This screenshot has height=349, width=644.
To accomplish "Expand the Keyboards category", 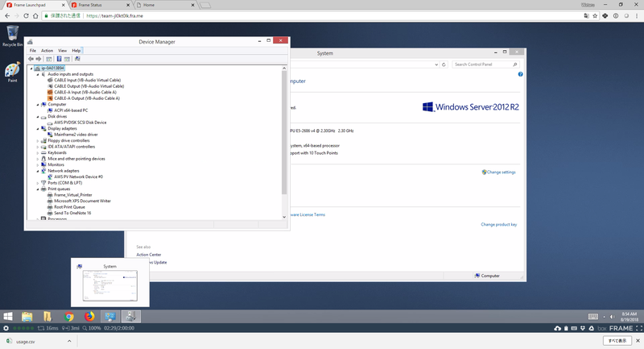I will click(x=38, y=153).
